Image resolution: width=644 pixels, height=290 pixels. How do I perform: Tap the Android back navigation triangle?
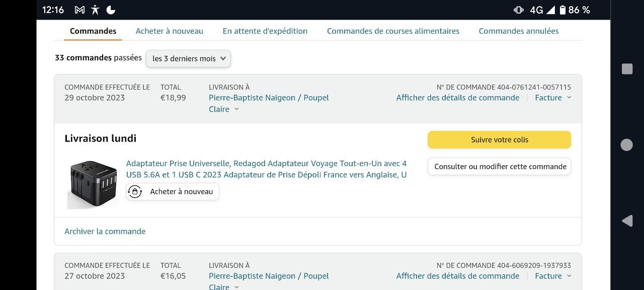627,221
